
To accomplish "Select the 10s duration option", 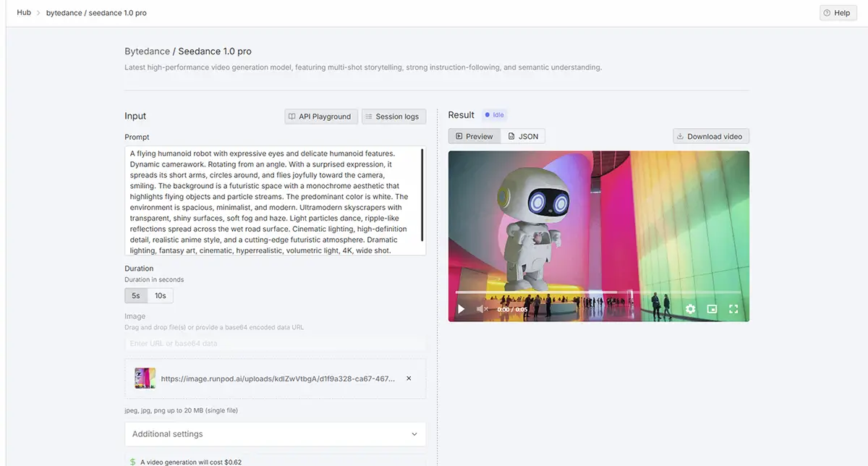I will (x=161, y=295).
